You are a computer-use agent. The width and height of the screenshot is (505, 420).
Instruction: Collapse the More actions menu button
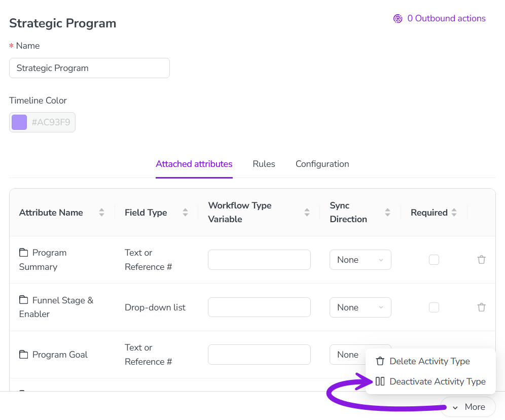coord(468,407)
